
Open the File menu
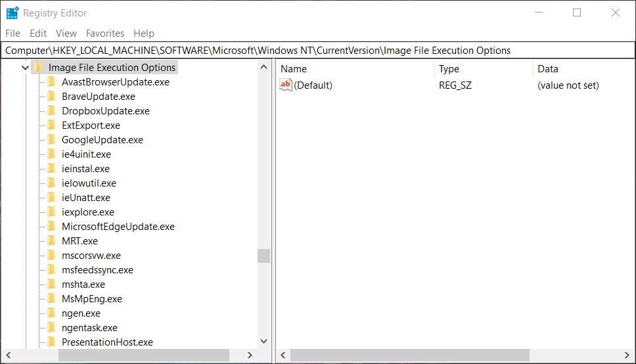pos(12,34)
